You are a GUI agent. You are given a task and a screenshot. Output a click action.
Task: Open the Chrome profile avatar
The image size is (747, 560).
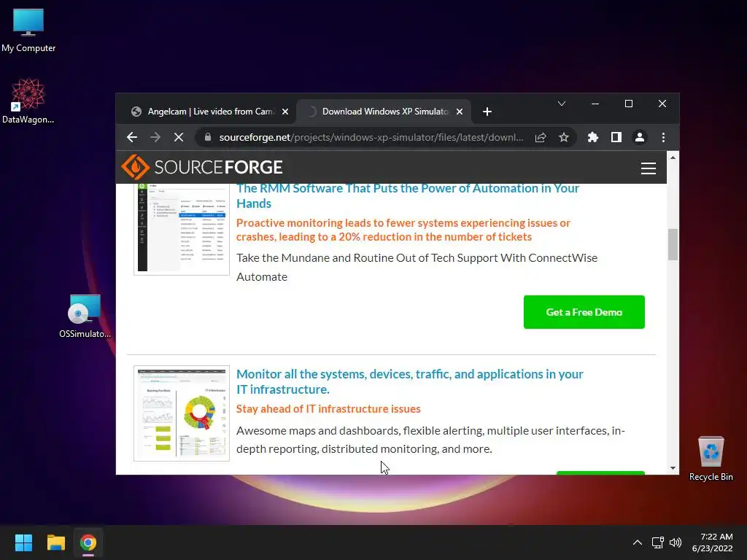click(639, 138)
